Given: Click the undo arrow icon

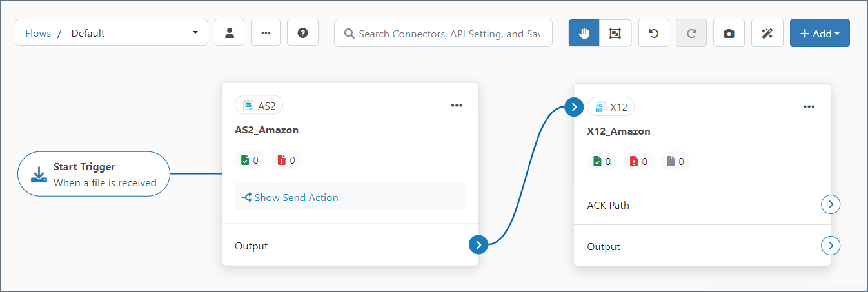Looking at the screenshot, I should click(x=654, y=34).
